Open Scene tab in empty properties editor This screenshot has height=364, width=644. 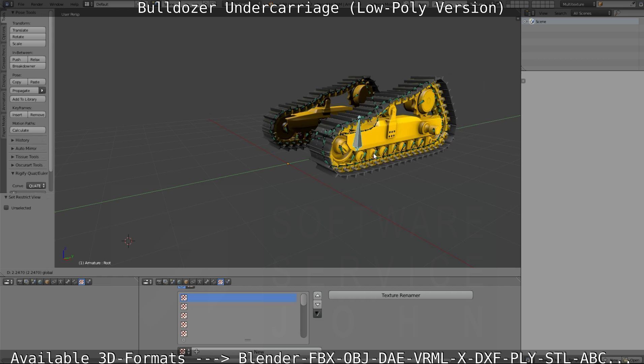[33, 282]
